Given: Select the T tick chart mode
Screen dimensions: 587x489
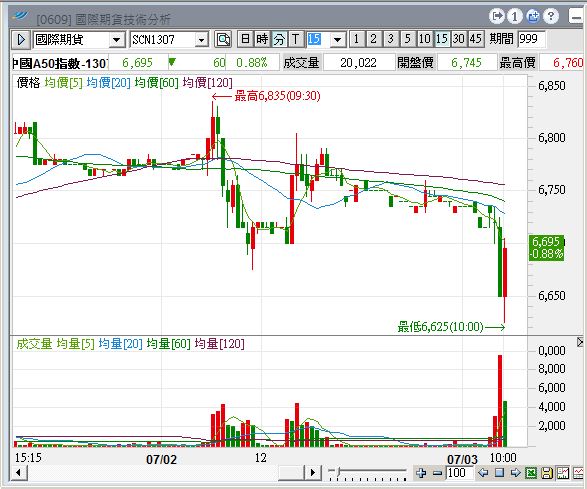Looking at the screenshot, I should click(295, 39).
